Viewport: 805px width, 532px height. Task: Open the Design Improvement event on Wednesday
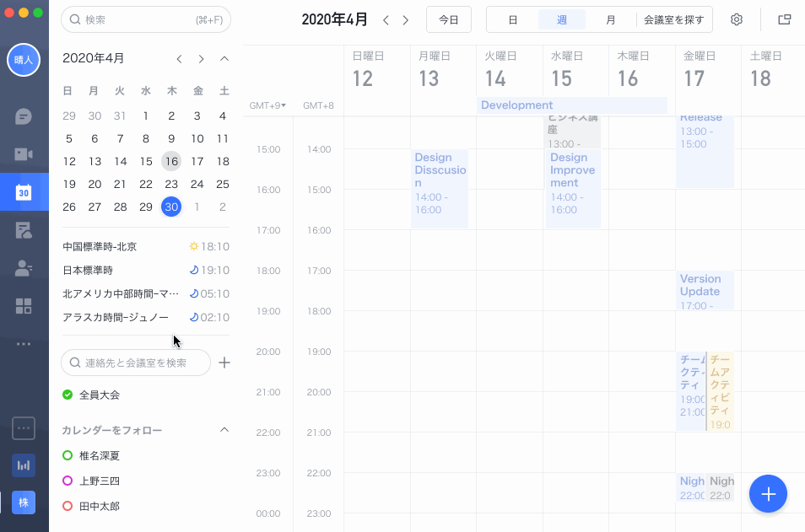(x=573, y=188)
